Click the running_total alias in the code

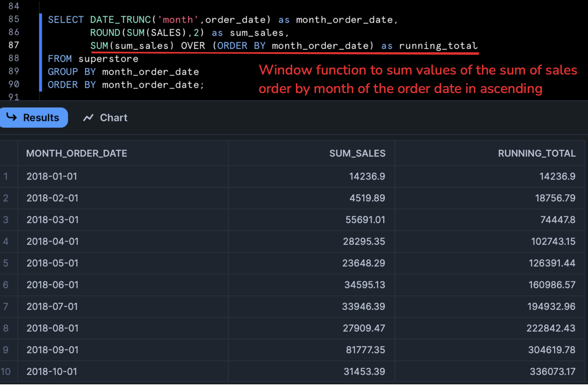point(438,46)
